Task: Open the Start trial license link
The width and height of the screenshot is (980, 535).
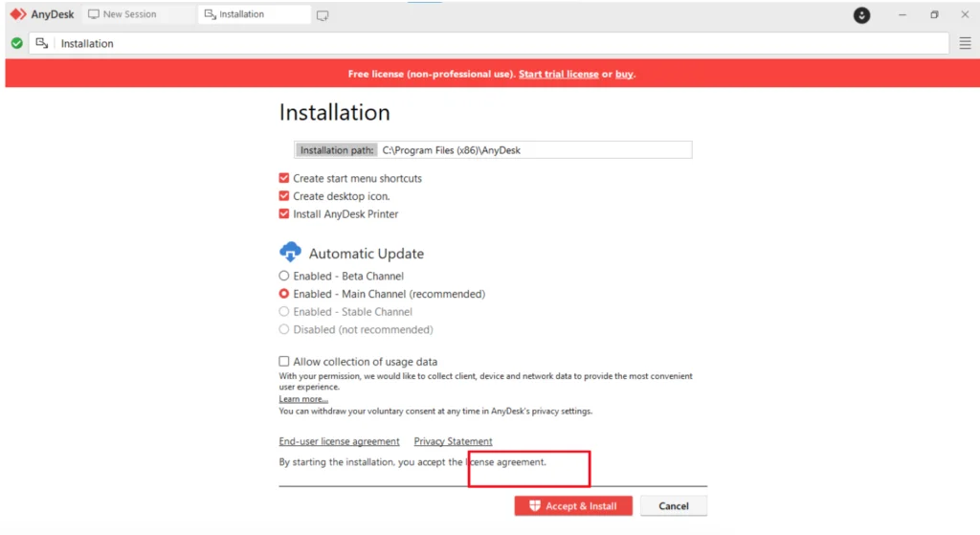Action: coord(558,74)
